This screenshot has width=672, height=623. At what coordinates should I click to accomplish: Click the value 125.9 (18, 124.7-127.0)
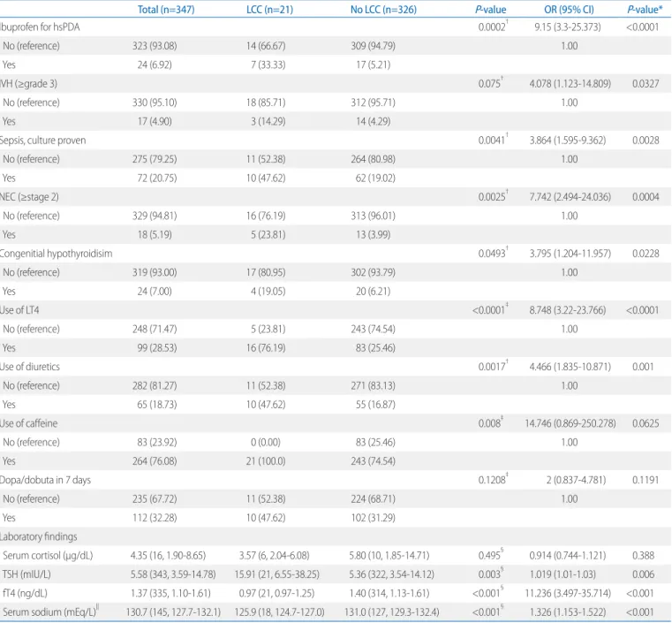(x=279, y=612)
